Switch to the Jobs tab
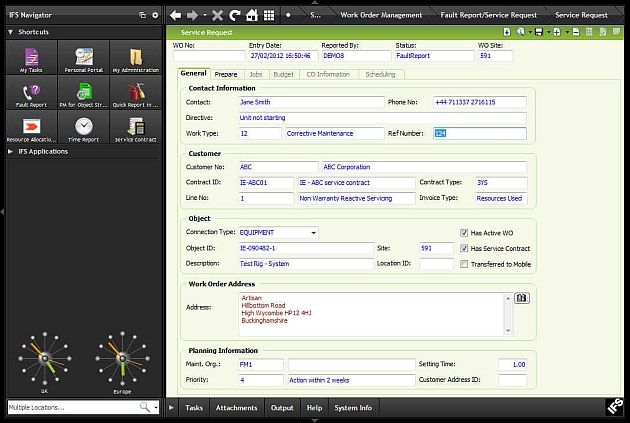Viewport: 630px width, 423px height. point(256,74)
